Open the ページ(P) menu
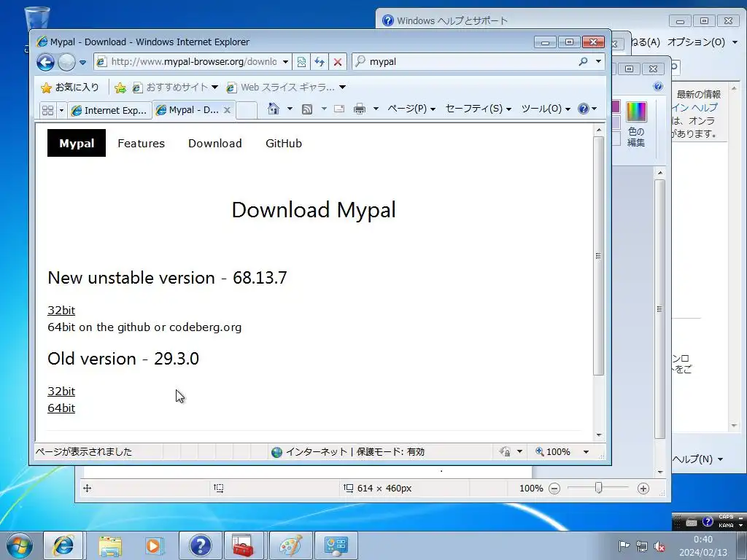This screenshot has width=747, height=560. (x=411, y=109)
